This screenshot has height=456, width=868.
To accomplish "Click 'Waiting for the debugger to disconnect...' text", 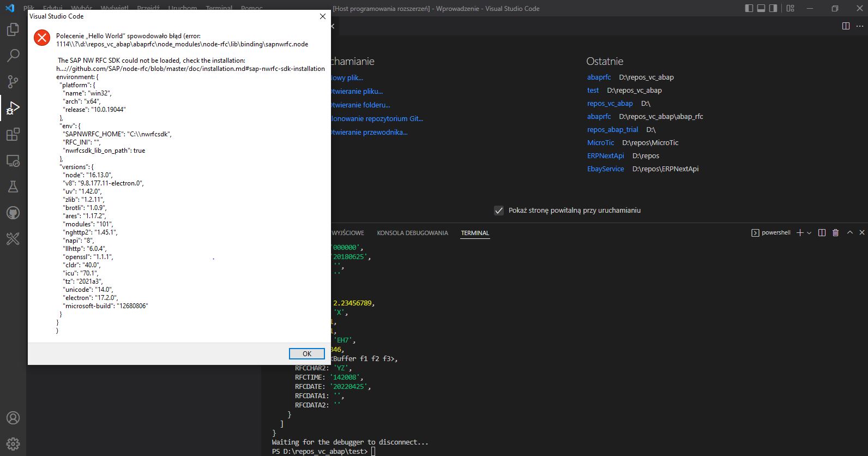I will point(350,442).
